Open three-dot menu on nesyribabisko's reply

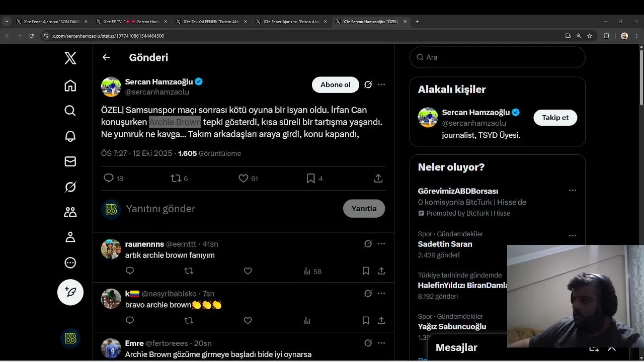pyautogui.click(x=381, y=293)
